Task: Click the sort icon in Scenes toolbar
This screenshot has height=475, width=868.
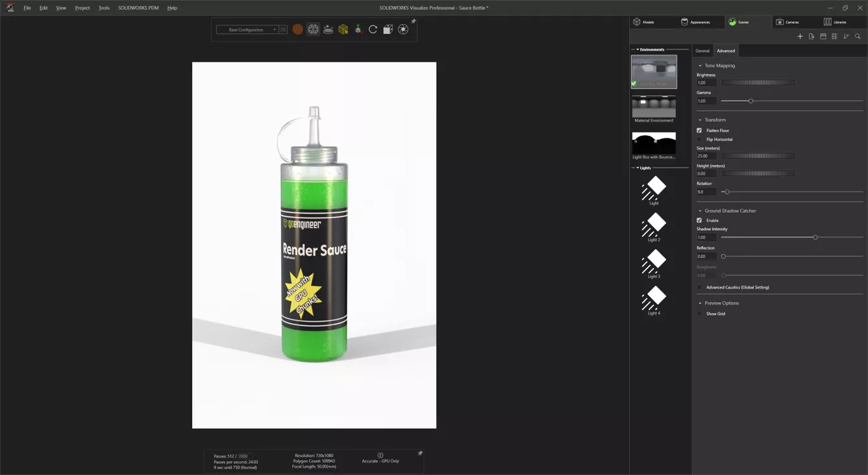Action: (846, 36)
